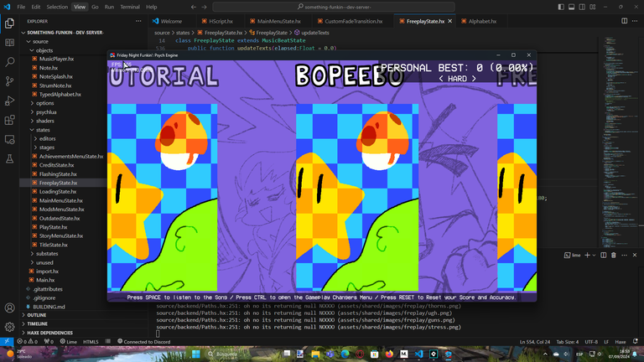644x362 pixels.
Task: Click the UTF-8 encoding indicator
Action: (x=591, y=342)
